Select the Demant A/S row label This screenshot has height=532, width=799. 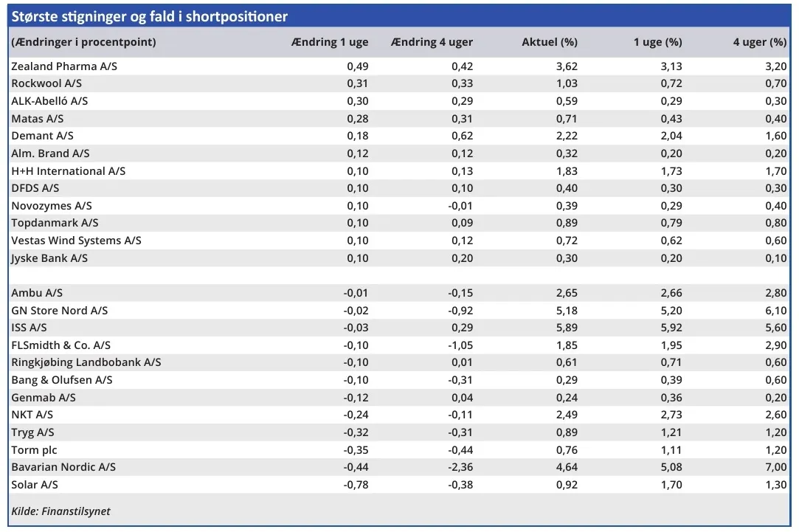(42, 136)
